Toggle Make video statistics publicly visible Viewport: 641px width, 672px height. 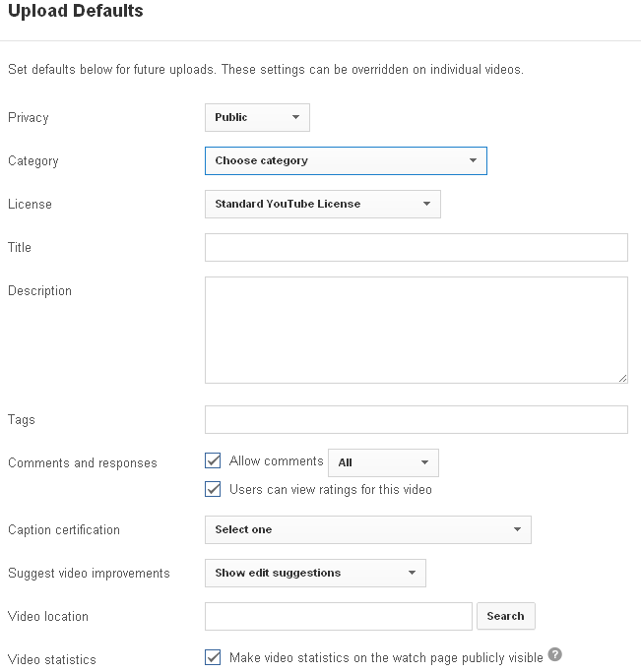[x=213, y=657]
